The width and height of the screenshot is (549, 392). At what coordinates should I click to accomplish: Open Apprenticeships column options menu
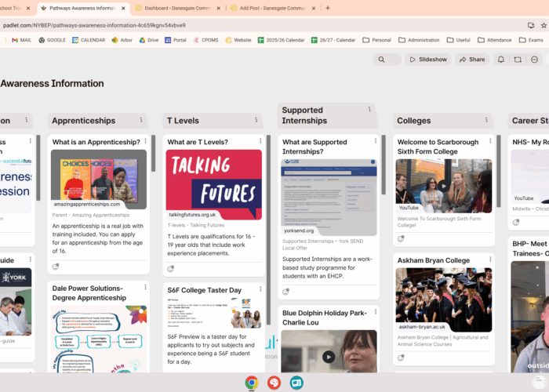point(141,120)
